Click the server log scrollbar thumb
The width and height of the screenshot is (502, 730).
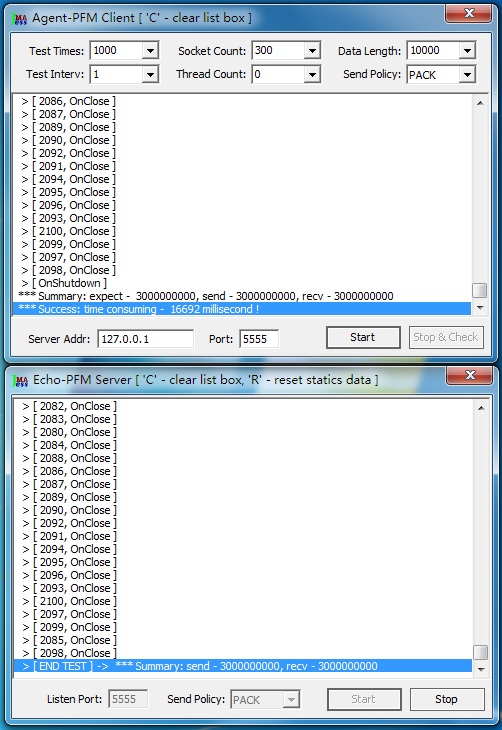coord(481,652)
